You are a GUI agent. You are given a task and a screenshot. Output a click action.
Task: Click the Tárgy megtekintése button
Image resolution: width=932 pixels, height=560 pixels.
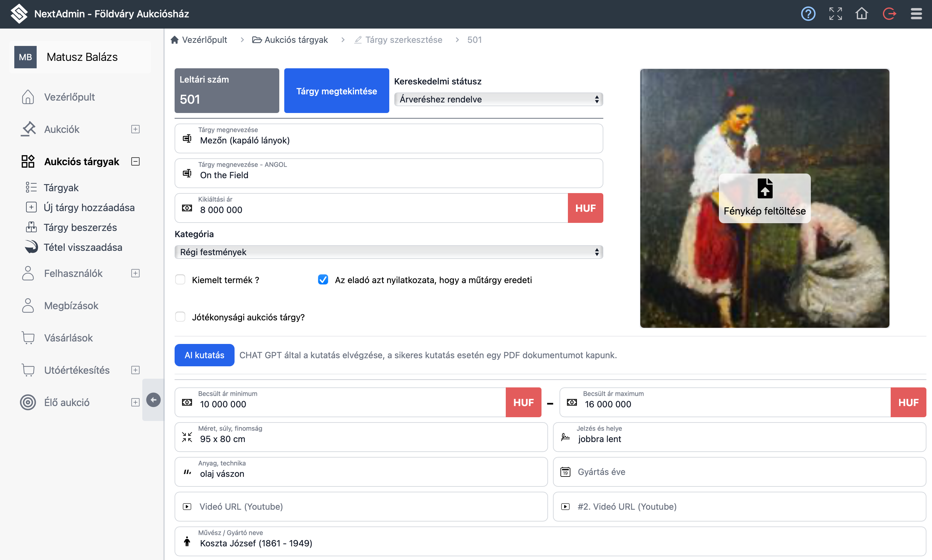pos(336,91)
